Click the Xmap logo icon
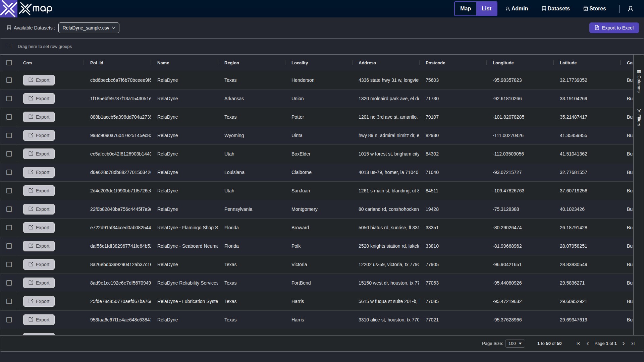The height and width of the screenshot is (362, 644). [9, 9]
